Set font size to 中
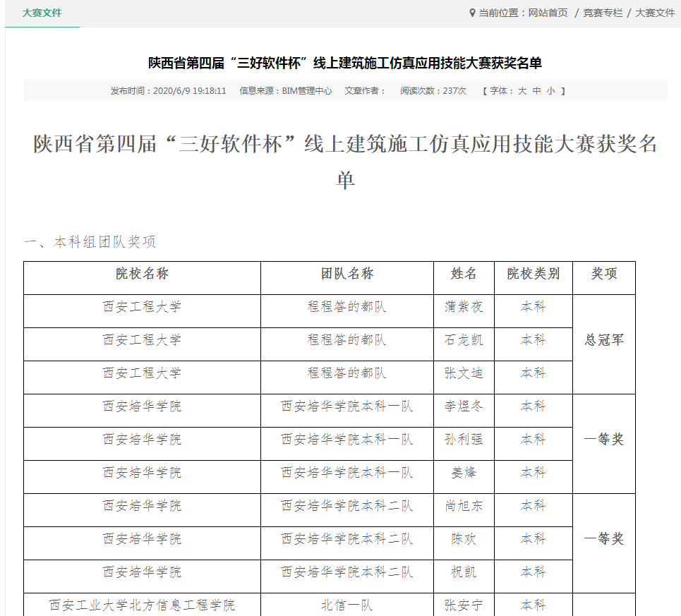Viewport: 681px width, 616px height. pyautogui.click(x=537, y=91)
